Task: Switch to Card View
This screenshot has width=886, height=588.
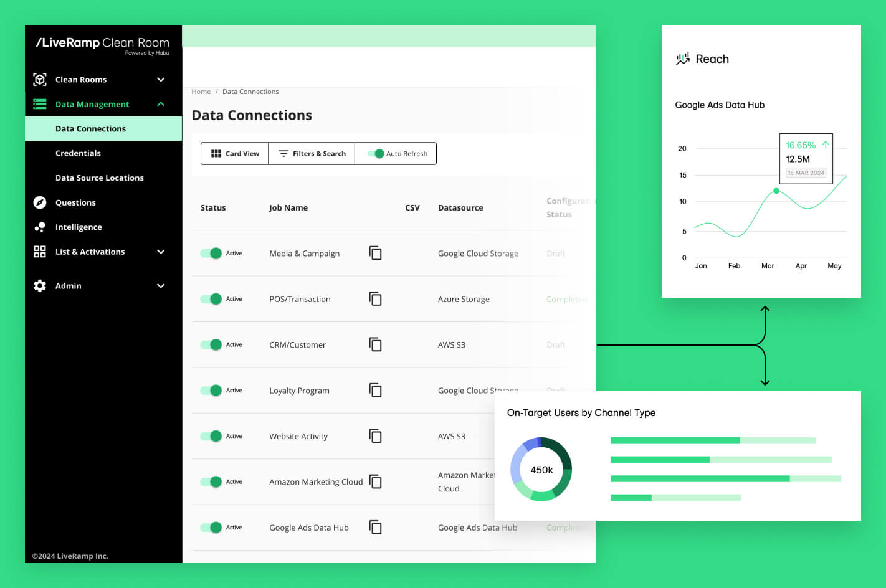Action: 235,153
